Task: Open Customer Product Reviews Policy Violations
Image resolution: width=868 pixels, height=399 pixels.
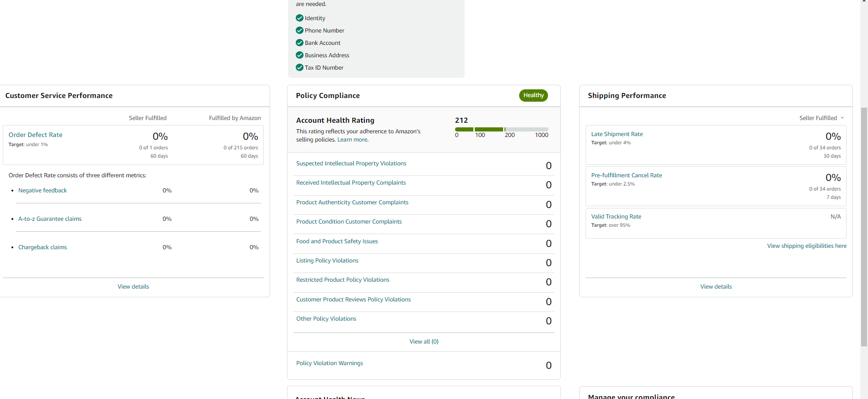Action: click(353, 299)
